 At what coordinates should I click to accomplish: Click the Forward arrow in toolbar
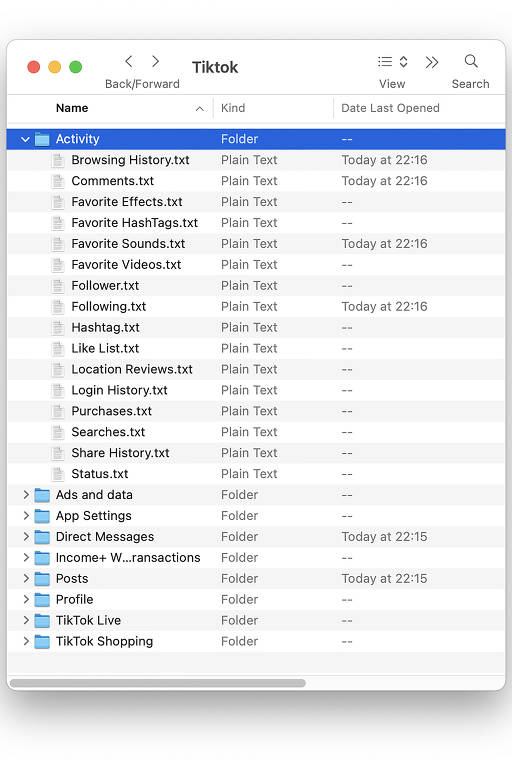155,62
